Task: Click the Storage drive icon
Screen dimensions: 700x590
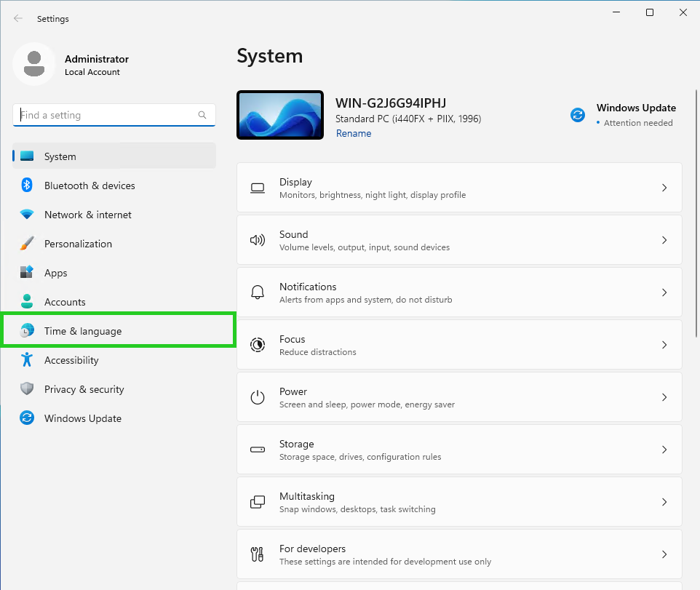Action: click(258, 449)
